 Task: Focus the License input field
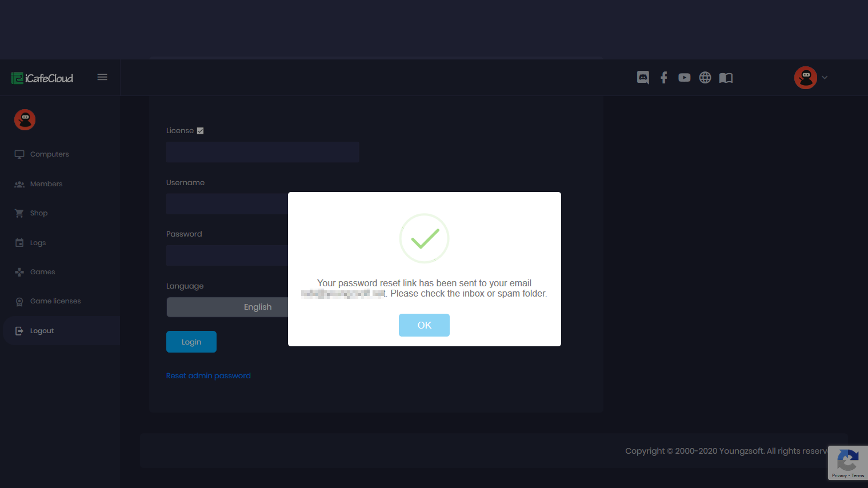pyautogui.click(x=263, y=152)
